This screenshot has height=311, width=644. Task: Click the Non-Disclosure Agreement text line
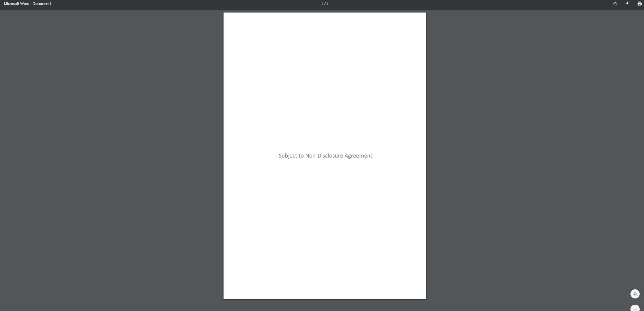pos(325,156)
